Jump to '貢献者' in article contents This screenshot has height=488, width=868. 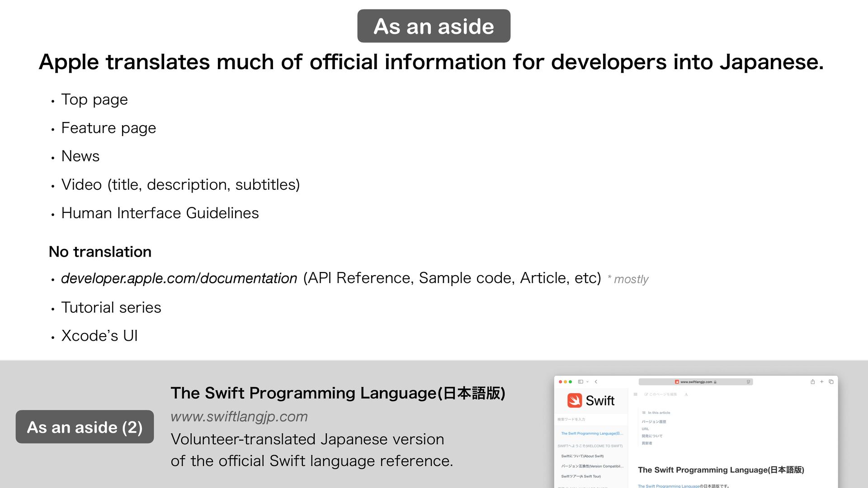pos(647,443)
